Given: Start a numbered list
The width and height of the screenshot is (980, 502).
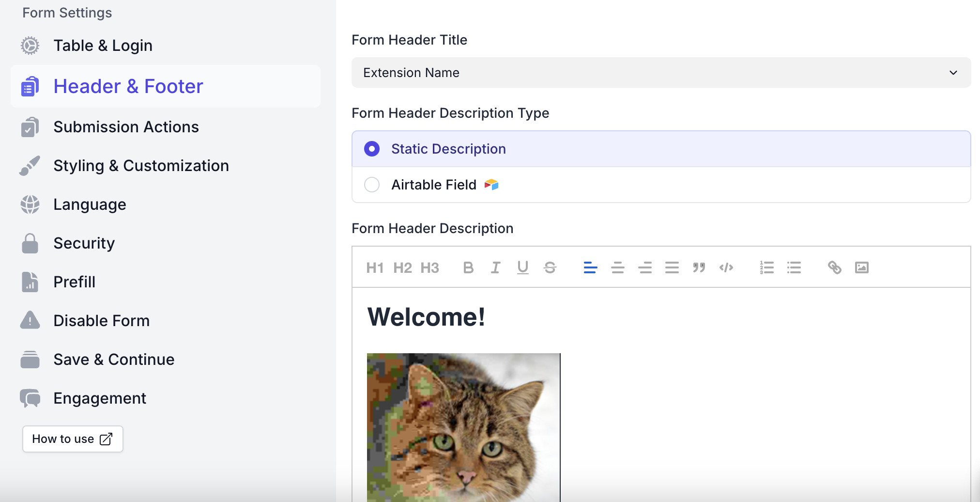Looking at the screenshot, I should tap(766, 267).
